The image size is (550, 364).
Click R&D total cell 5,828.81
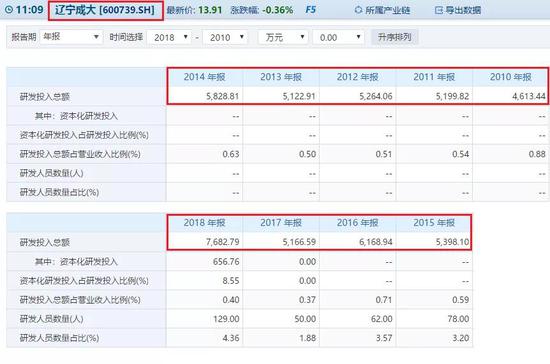[x=222, y=96]
